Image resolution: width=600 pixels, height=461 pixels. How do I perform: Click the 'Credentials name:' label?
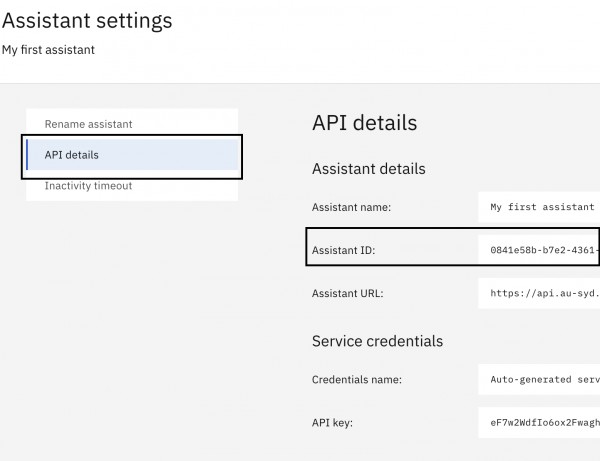[x=357, y=380]
